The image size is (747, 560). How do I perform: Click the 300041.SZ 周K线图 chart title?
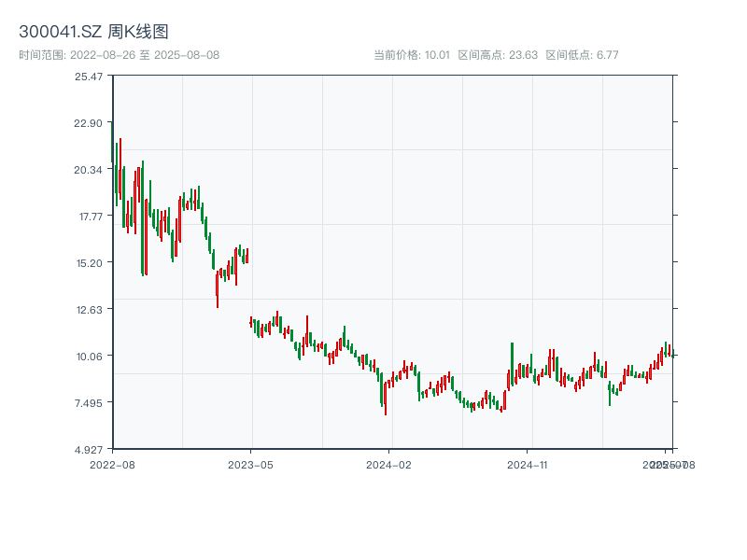click(93, 33)
